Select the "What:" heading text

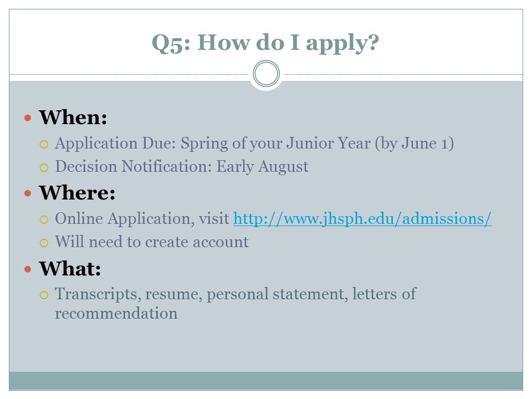click(70, 268)
